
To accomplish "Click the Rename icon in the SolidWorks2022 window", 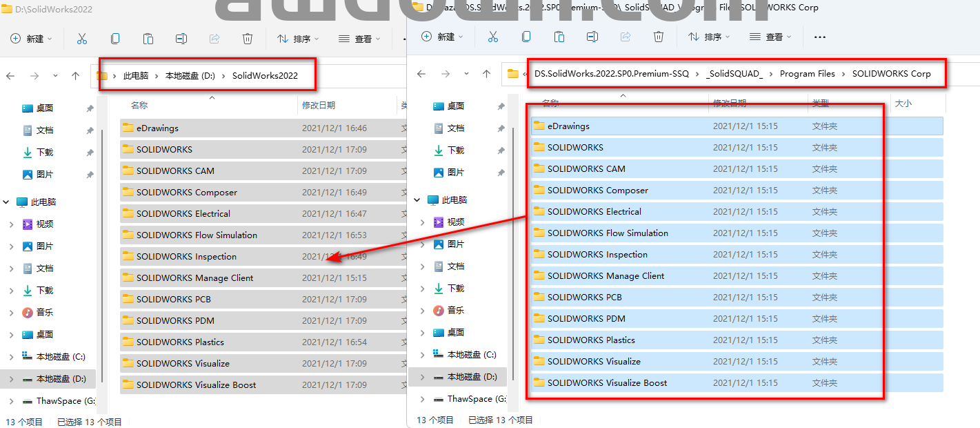I will pos(181,39).
